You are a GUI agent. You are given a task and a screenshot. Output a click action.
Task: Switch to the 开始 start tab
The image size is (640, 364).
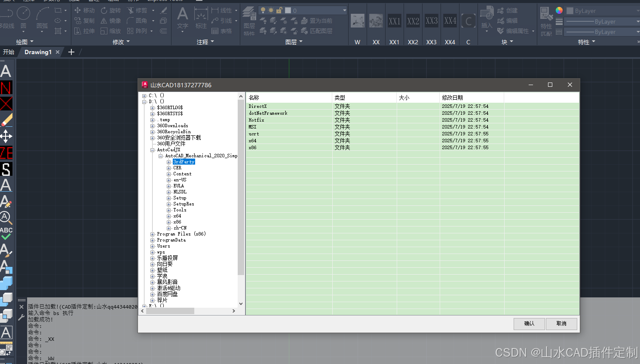click(x=9, y=52)
